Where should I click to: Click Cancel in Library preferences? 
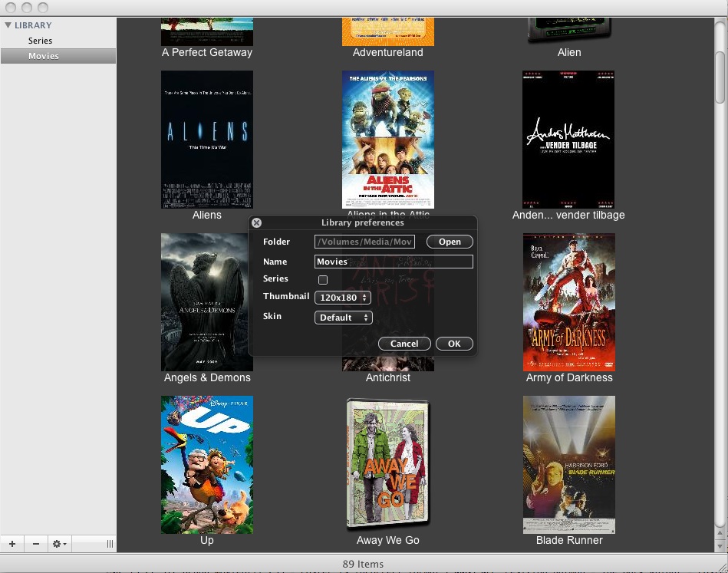404,344
